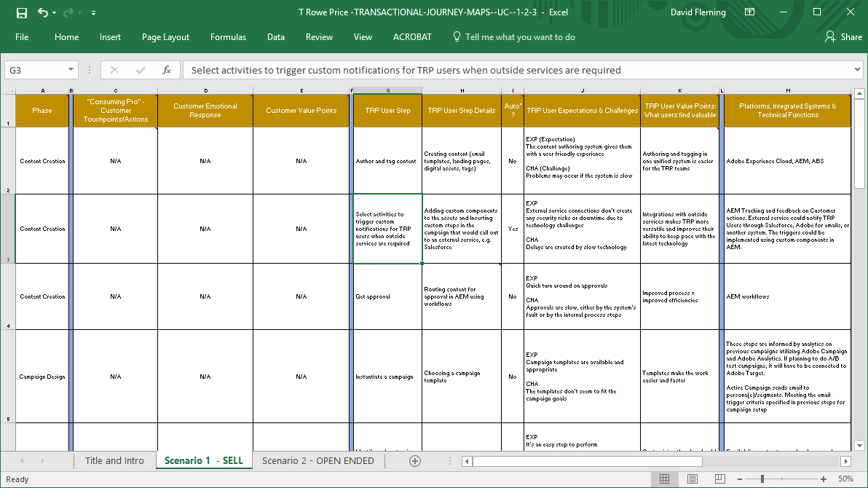The image size is (868, 488).
Task: Click the 'Instantiate a campaign' cell
Action: coord(387,377)
